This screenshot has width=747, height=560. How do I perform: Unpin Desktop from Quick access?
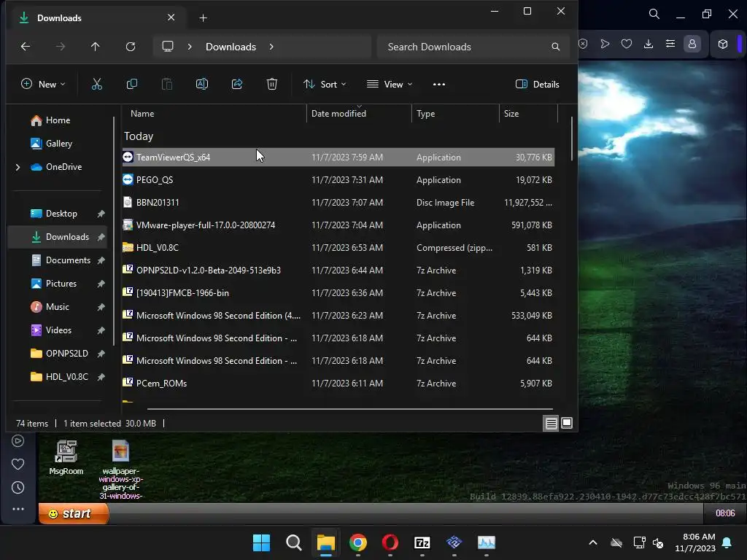pyautogui.click(x=101, y=214)
